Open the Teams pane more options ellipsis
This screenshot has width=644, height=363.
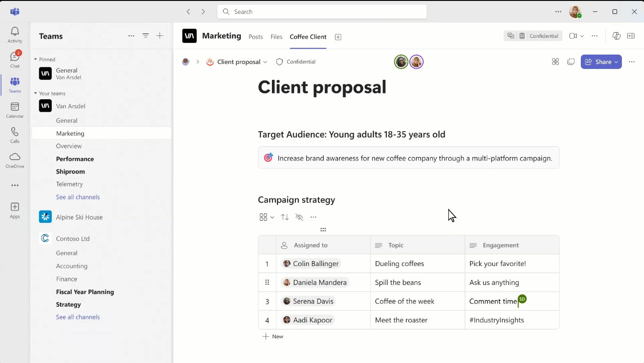pos(131,36)
